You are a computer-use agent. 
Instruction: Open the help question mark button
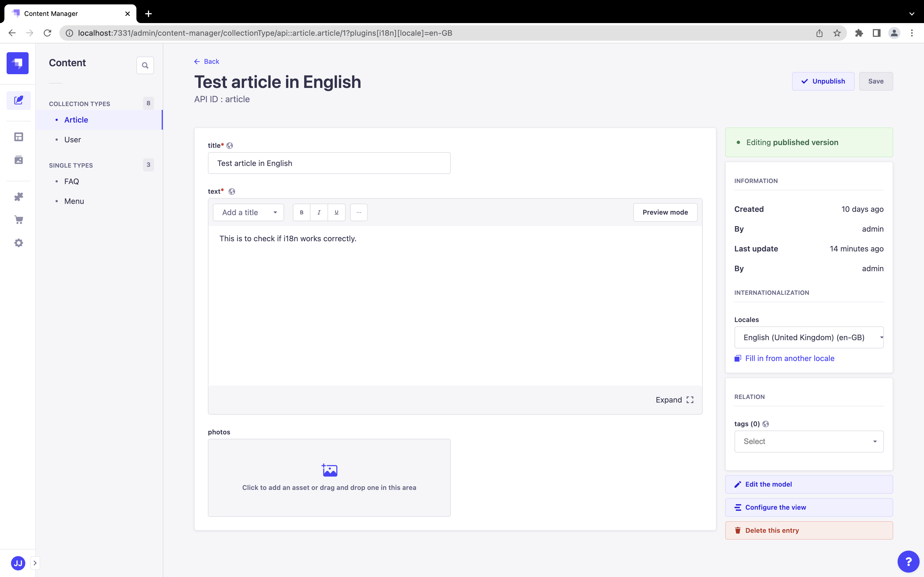click(908, 561)
